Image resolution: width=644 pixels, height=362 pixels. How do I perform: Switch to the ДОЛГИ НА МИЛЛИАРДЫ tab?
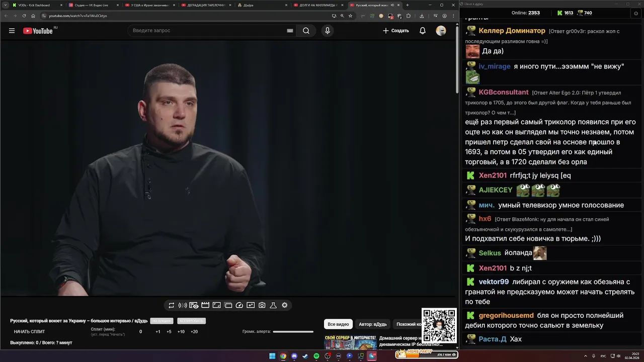click(318, 5)
